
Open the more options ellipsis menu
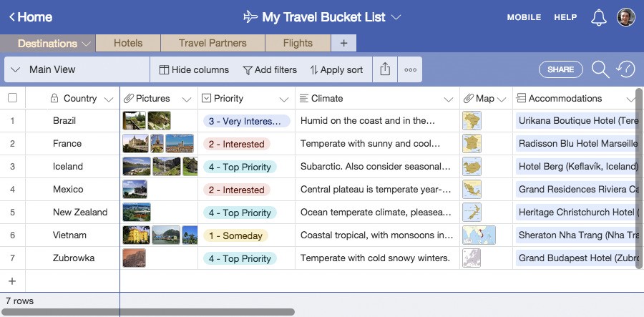pyautogui.click(x=410, y=70)
